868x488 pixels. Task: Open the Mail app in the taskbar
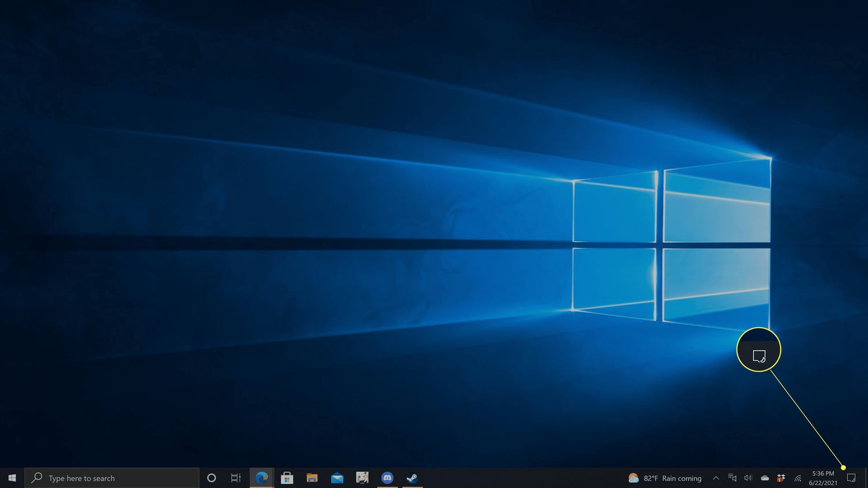(x=337, y=478)
